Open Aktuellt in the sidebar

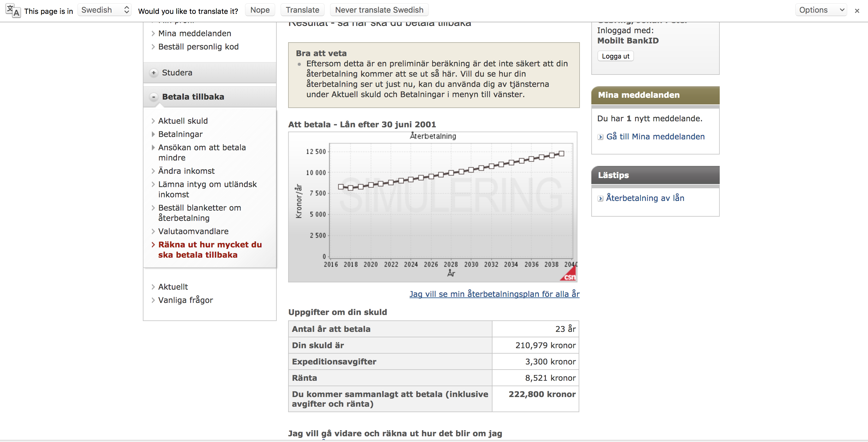coord(173,287)
